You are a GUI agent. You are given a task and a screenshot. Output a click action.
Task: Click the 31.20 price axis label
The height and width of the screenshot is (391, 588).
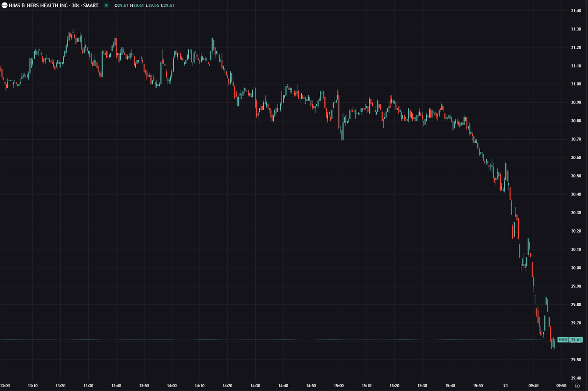(x=576, y=48)
